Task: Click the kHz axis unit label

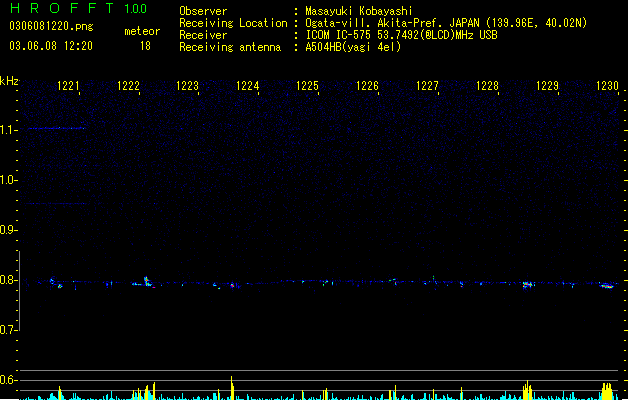Action: tap(9, 81)
